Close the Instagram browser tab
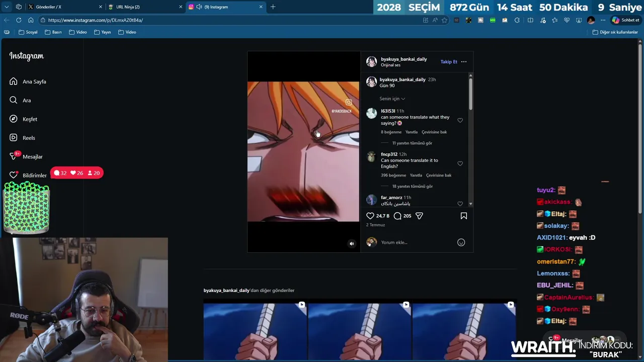 261,7
